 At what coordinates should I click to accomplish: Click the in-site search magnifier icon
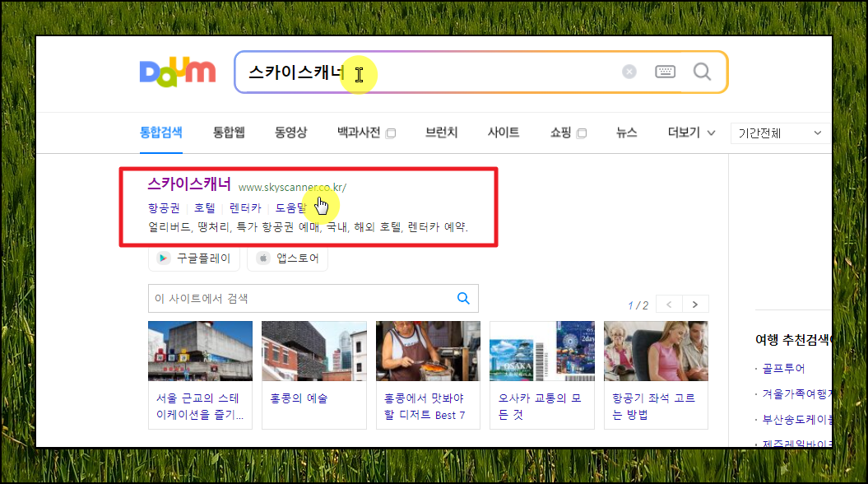click(x=463, y=299)
